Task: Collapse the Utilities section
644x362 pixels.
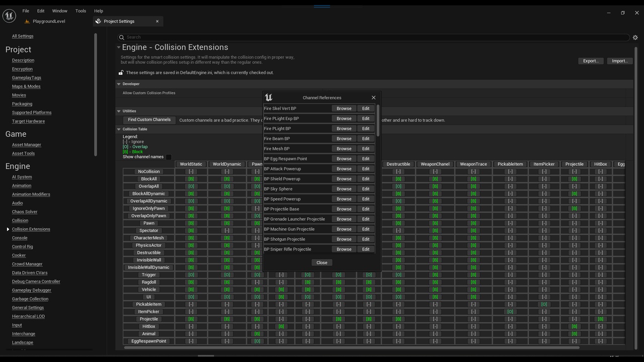Action: 119,111
